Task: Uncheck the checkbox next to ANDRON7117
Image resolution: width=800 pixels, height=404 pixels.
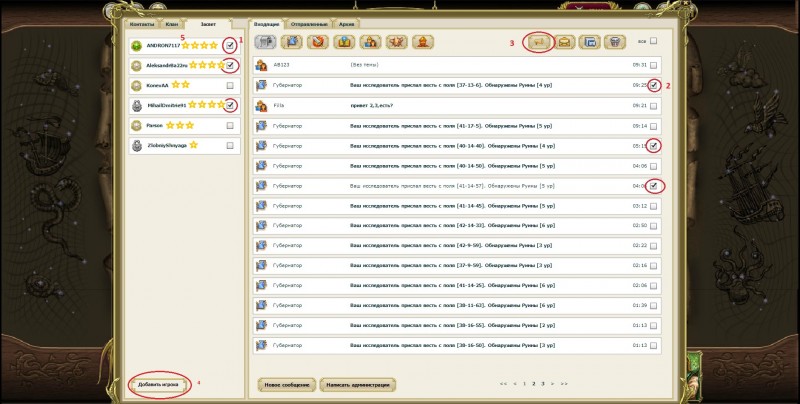Action: (231, 45)
